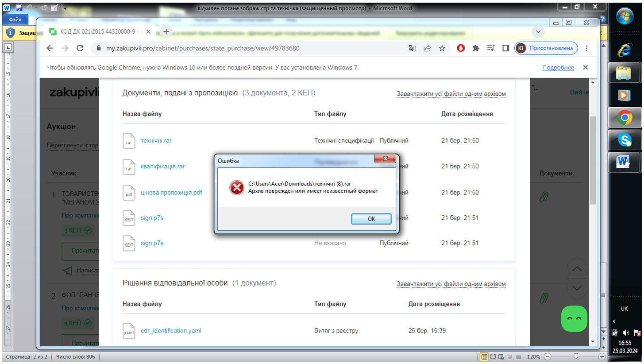Bookmark this page with the star icon
This screenshot has height=364, width=644.
(442, 48)
